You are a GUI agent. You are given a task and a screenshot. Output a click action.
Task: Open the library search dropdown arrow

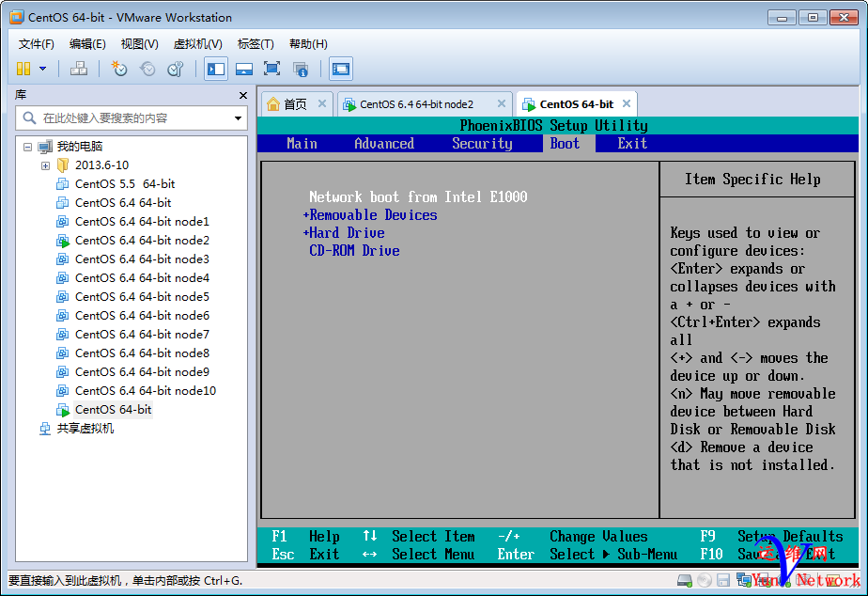tap(238, 118)
